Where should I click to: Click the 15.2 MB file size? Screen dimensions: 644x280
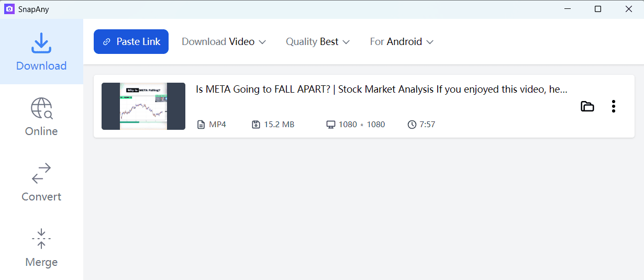point(279,125)
